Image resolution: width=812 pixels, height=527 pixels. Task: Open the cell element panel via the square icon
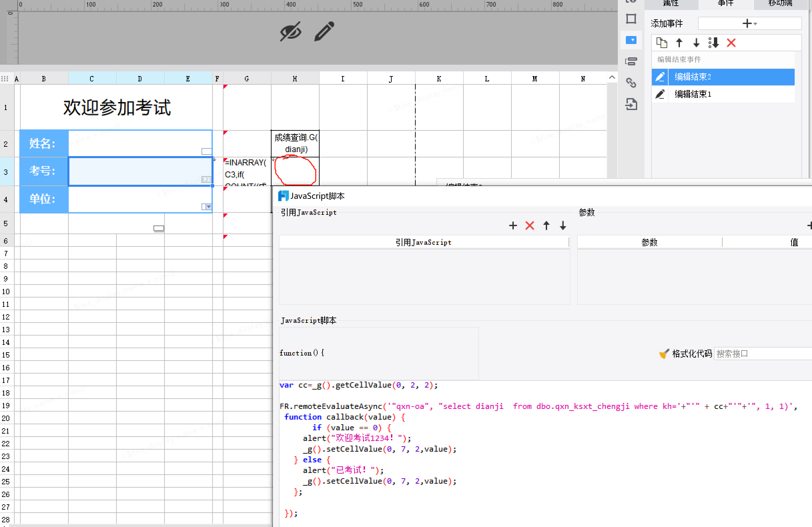click(631, 19)
